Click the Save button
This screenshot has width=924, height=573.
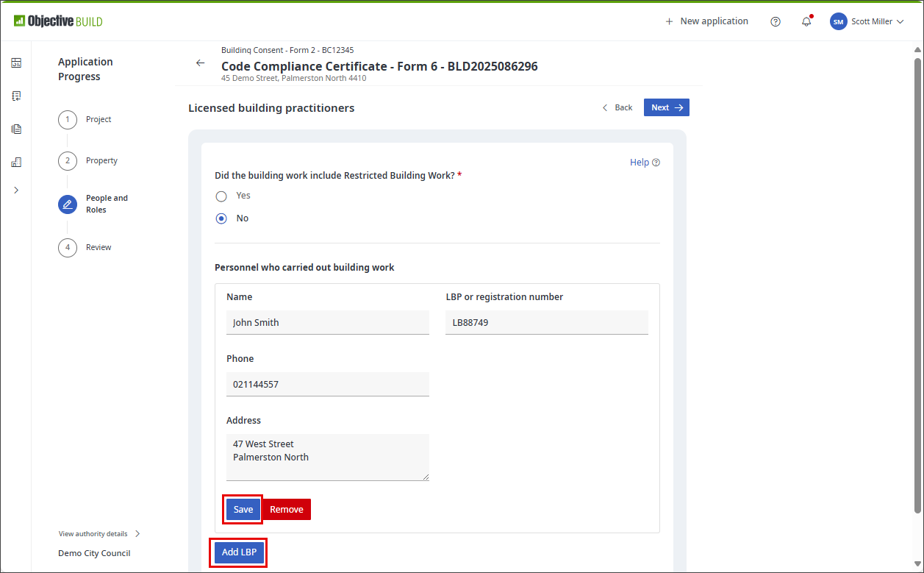pos(243,509)
